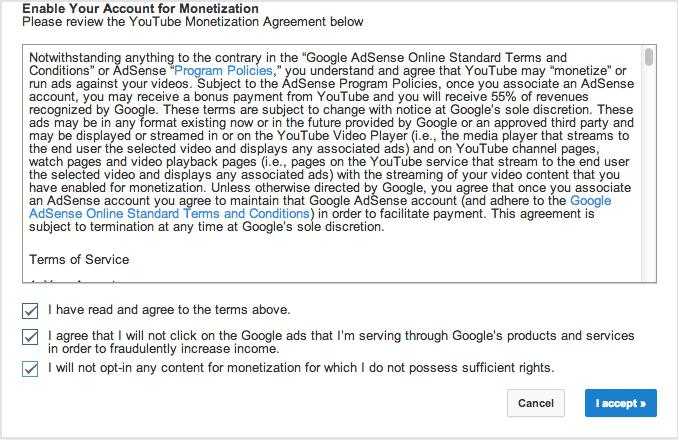Toggle the sufficient rights opt-in checkbox

(x=30, y=369)
